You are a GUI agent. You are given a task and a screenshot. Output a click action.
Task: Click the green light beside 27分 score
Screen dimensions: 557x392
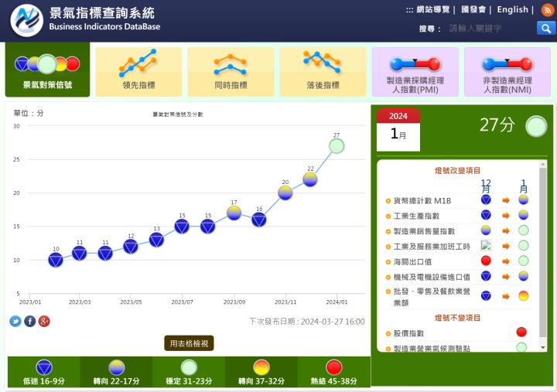pos(536,126)
